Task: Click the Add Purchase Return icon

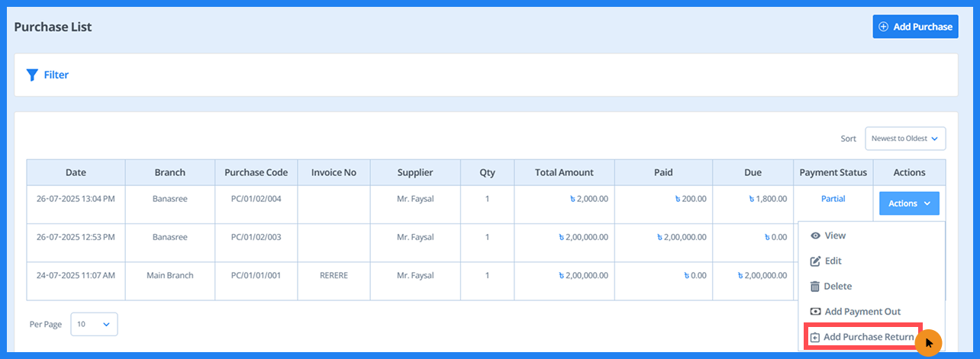Action: [814, 337]
